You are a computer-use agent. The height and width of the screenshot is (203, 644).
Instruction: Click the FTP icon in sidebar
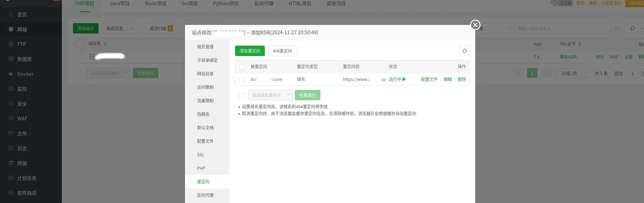pyautogui.click(x=11, y=44)
